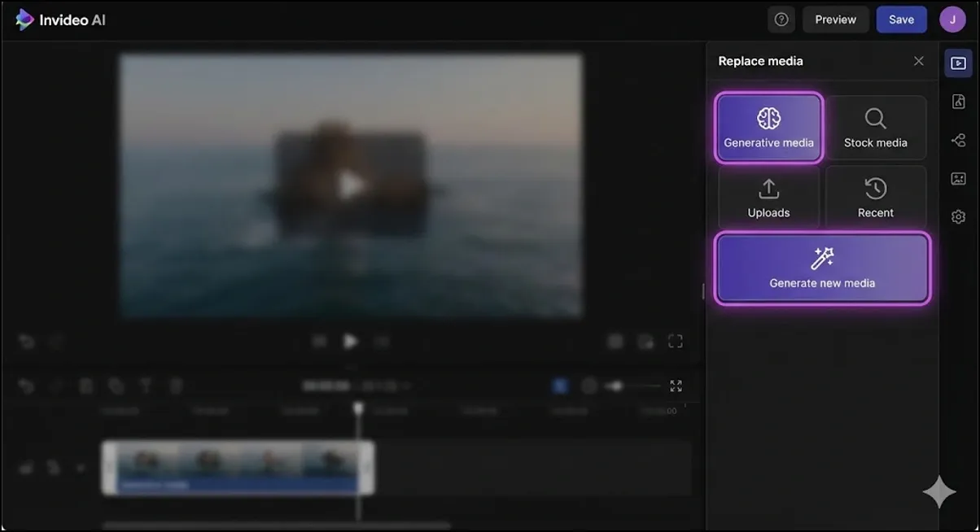Save the project with the Save button
The image size is (980, 532).
(x=901, y=19)
